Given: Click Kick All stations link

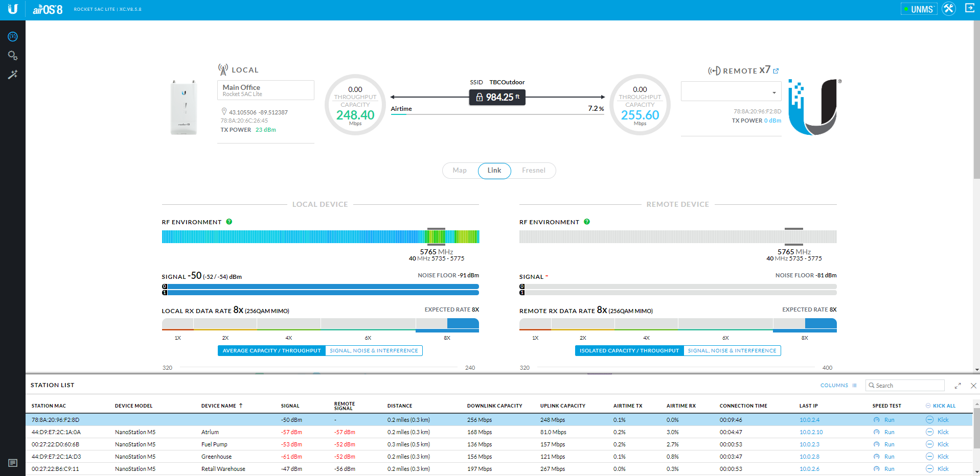Looking at the screenshot, I should [944, 406].
